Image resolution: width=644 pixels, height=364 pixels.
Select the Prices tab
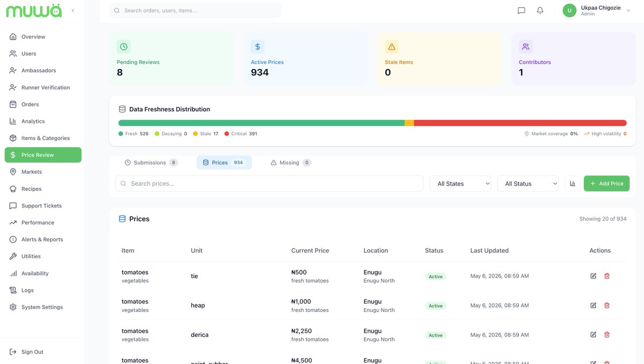point(224,163)
